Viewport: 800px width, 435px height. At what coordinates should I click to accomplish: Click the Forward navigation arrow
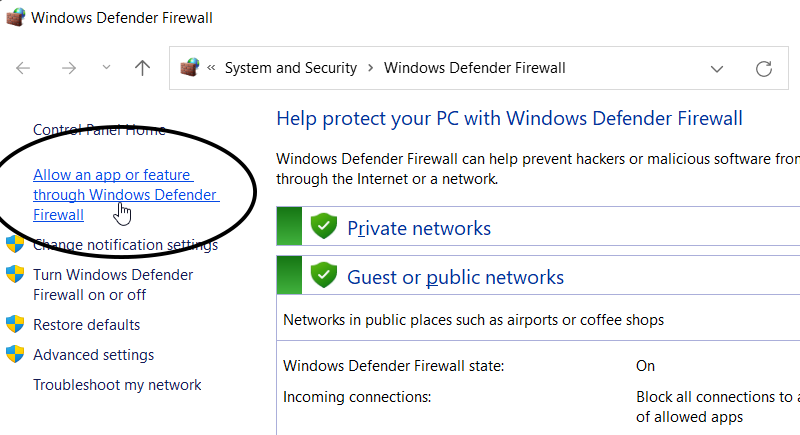point(68,68)
